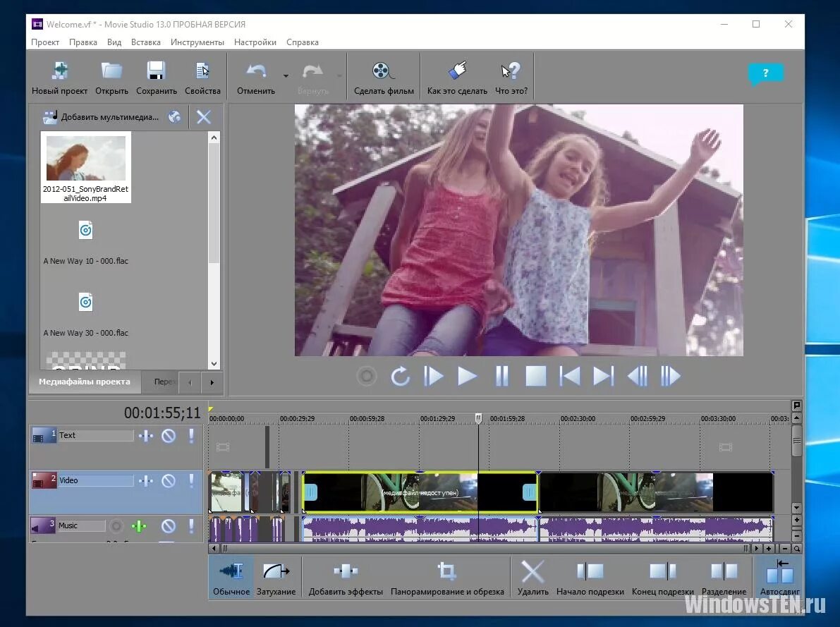Arm Music track for recording
The height and width of the screenshot is (627, 840).
pos(116,526)
